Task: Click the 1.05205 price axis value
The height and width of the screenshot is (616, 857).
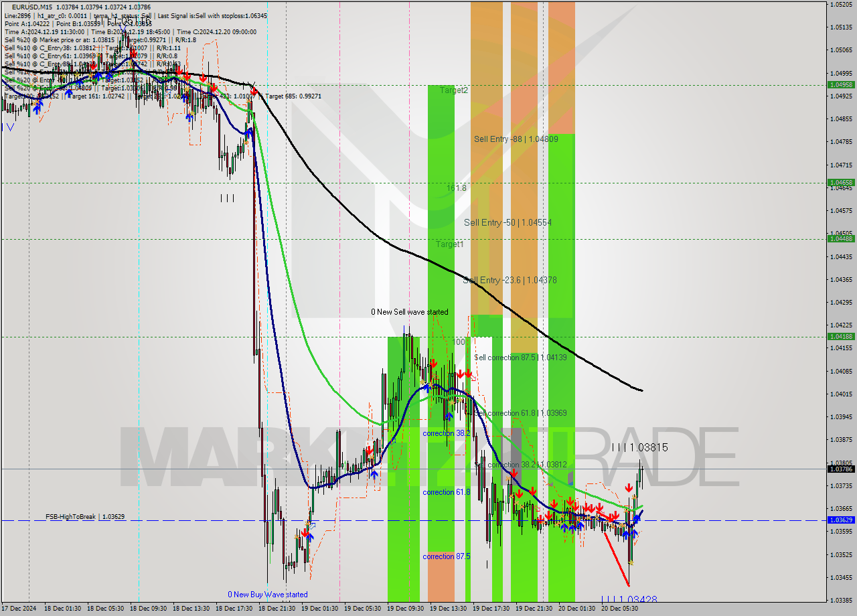Action: 841,5
